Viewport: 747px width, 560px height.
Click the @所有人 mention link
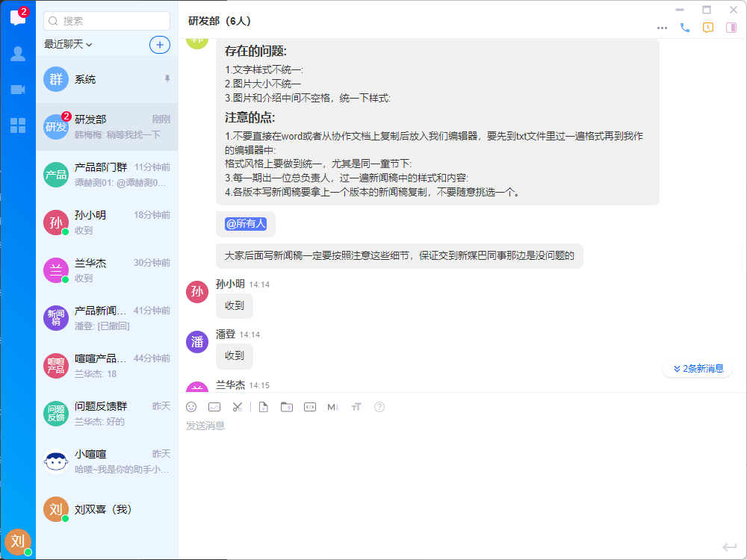click(246, 224)
